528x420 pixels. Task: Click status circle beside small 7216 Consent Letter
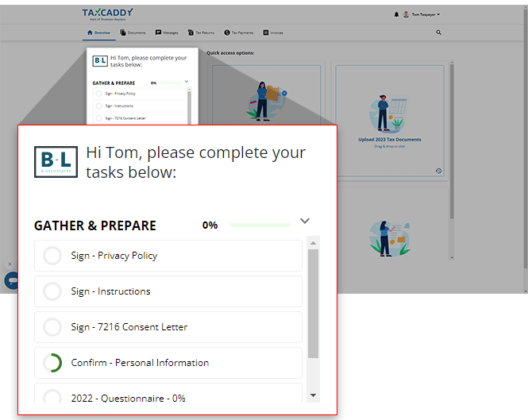pos(98,118)
